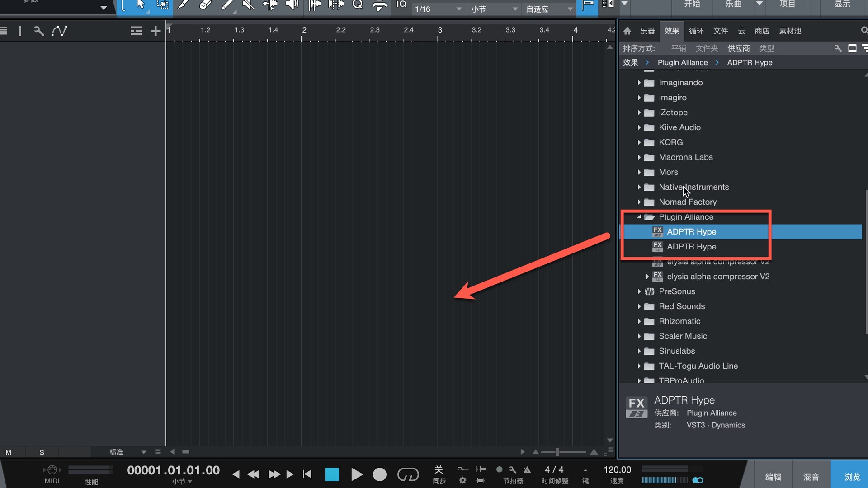Viewport: 868px width, 488px height.
Task: Select the Scaler Music folder
Action: (x=683, y=336)
